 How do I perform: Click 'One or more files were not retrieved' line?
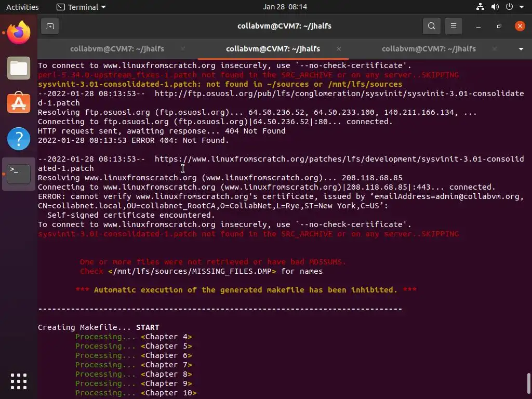coord(212,262)
